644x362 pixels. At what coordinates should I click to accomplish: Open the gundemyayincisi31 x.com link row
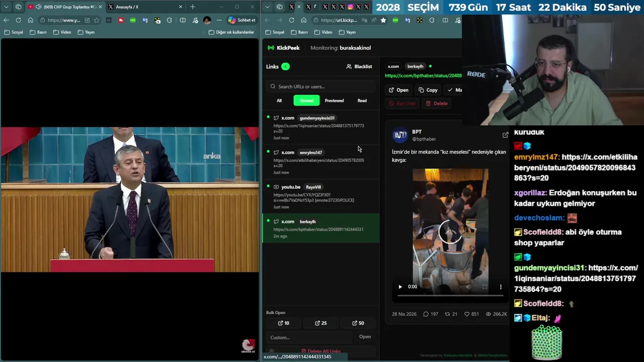[x=320, y=127]
